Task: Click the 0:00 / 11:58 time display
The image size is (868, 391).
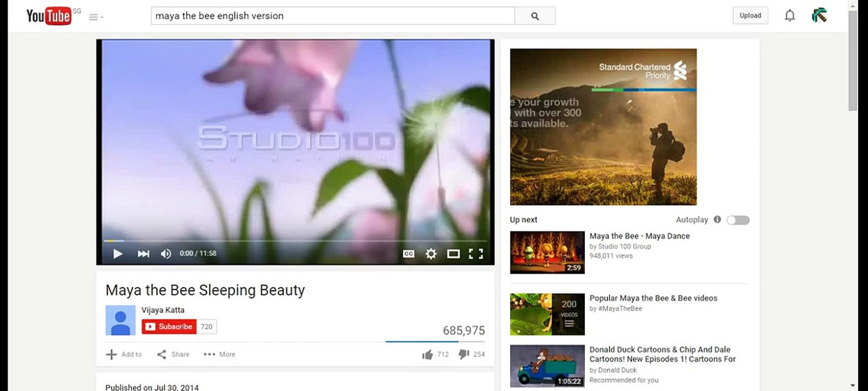Action: pos(198,254)
